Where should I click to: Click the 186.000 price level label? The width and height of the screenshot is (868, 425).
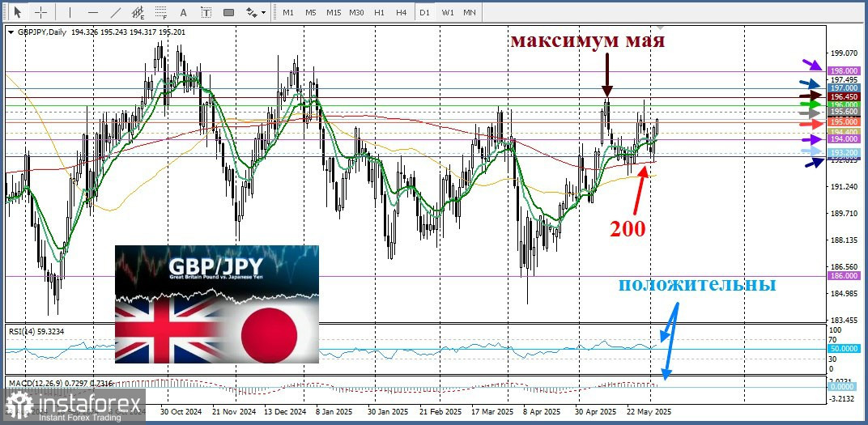844,275
